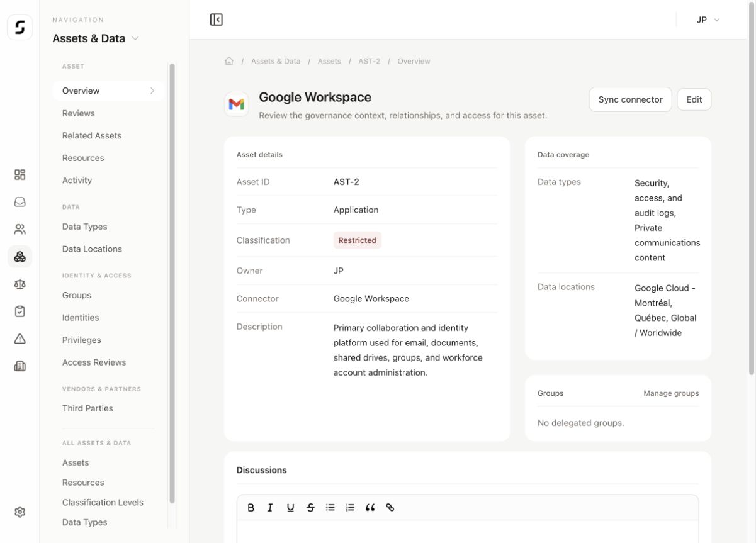Apply underline formatting in discussion editor
The height and width of the screenshot is (543, 756).
pos(290,507)
